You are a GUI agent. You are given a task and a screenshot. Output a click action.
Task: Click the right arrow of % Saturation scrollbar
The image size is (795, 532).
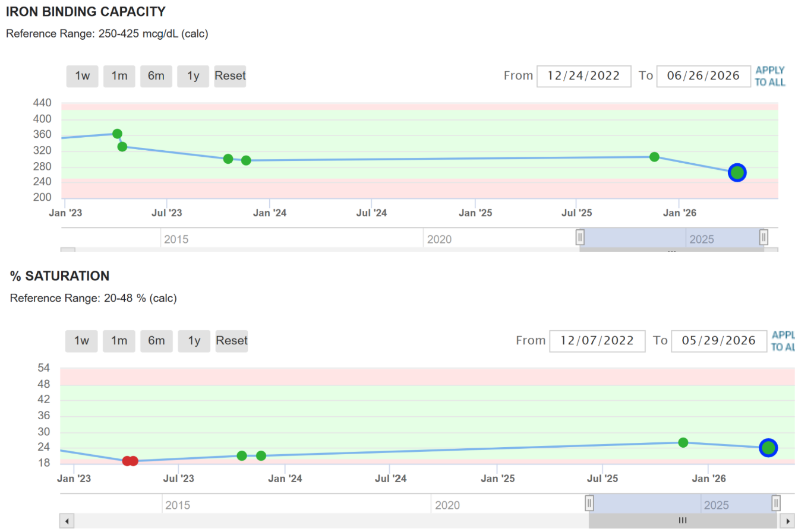coord(788,521)
